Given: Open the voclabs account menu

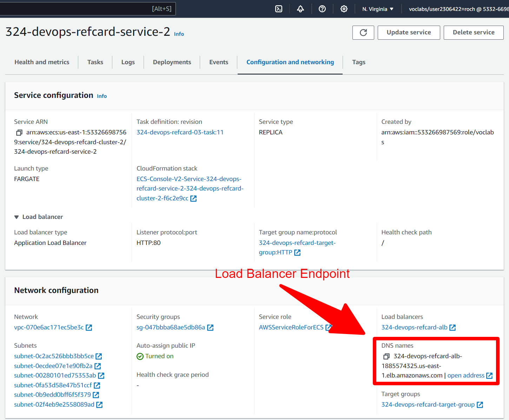Looking at the screenshot, I should tap(458, 9).
